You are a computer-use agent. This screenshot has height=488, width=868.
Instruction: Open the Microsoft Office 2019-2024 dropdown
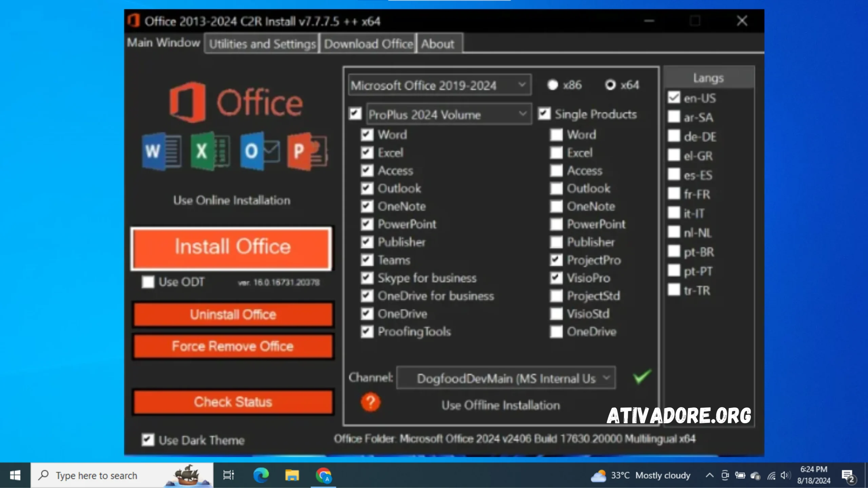439,85
